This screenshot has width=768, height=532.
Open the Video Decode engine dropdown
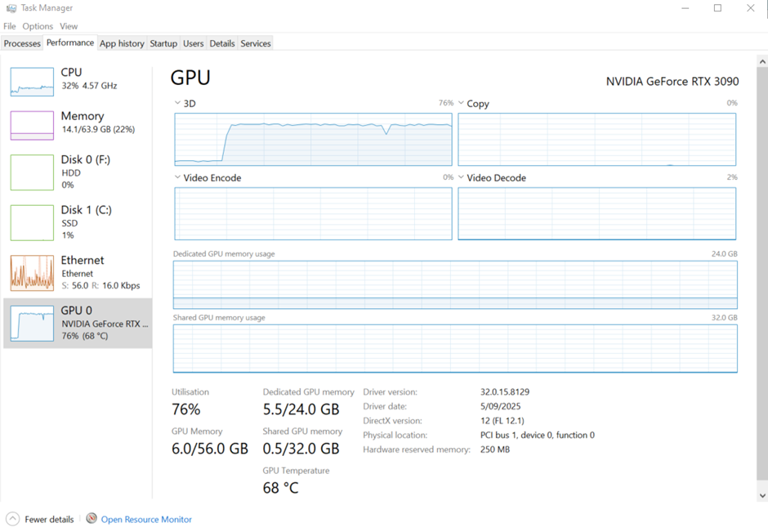(462, 177)
